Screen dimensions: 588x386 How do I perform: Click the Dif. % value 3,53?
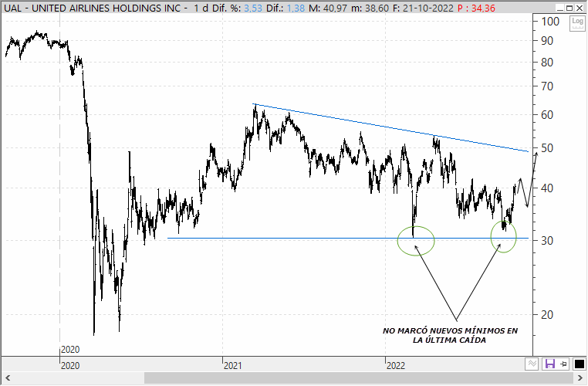pyautogui.click(x=253, y=8)
